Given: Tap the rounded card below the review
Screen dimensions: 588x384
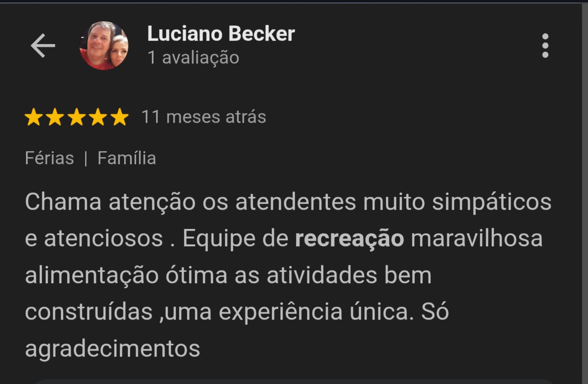Looking at the screenshot, I should (x=294, y=381).
